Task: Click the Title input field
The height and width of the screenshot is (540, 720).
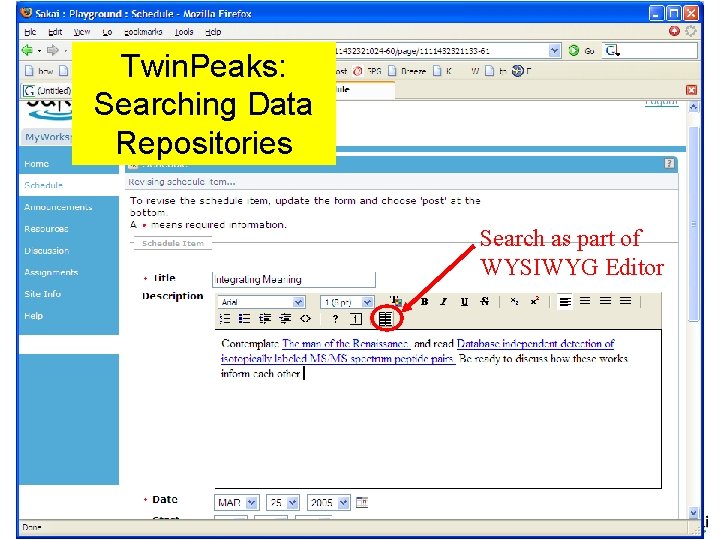Action: click(294, 279)
